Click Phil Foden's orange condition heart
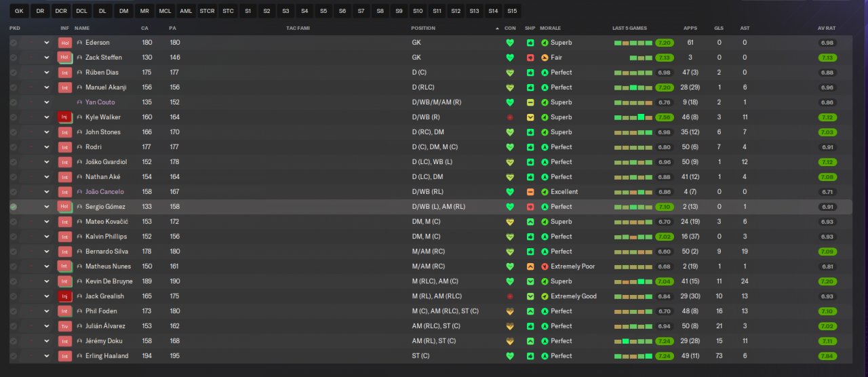 510,311
